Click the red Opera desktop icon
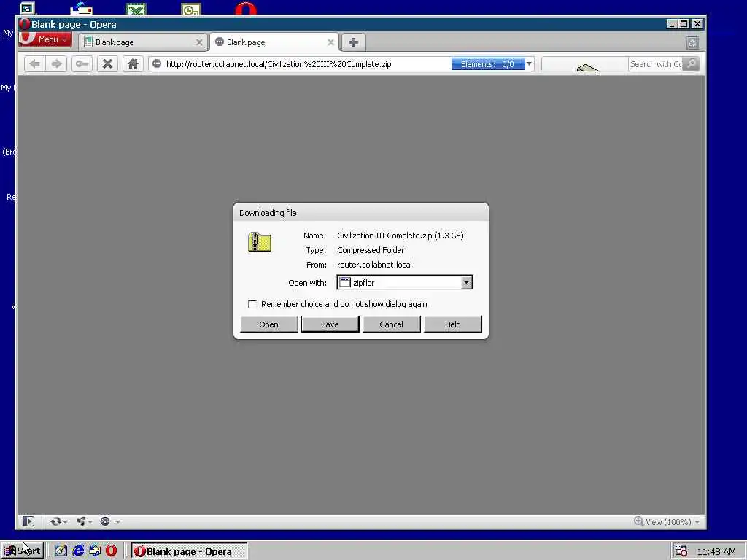This screenshot has width=747, height=560. click(x=246, y=9)
